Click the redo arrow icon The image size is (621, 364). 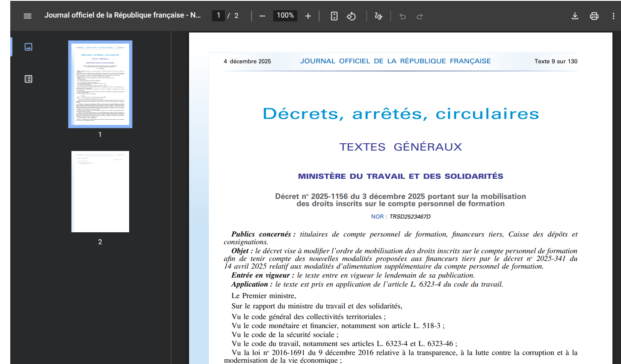(420, 16)
